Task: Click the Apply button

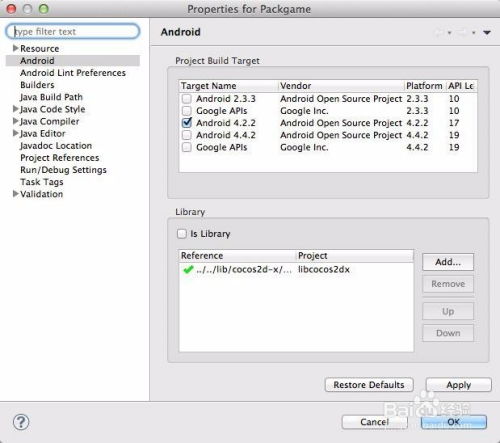Action: coord(458,385)
